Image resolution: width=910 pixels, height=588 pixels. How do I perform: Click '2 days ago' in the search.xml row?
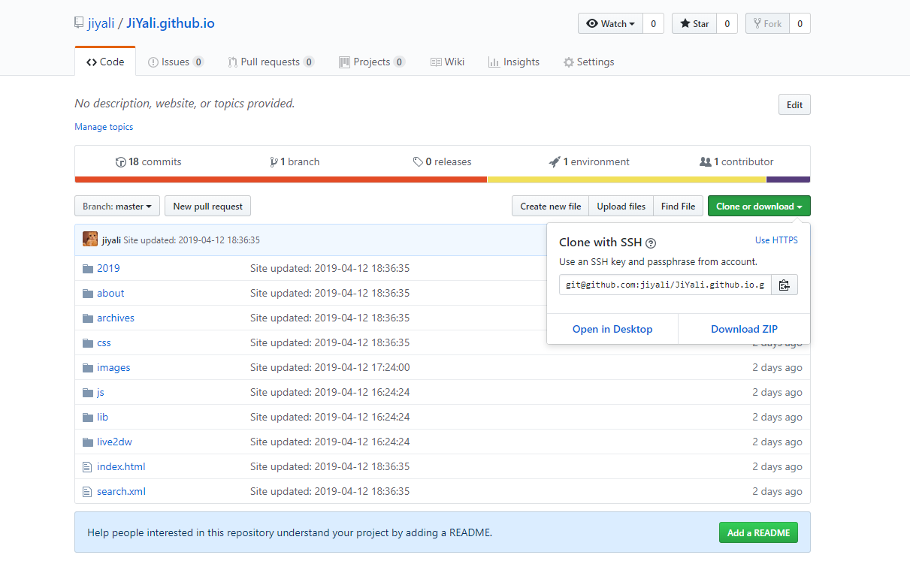tap(777, 491)
